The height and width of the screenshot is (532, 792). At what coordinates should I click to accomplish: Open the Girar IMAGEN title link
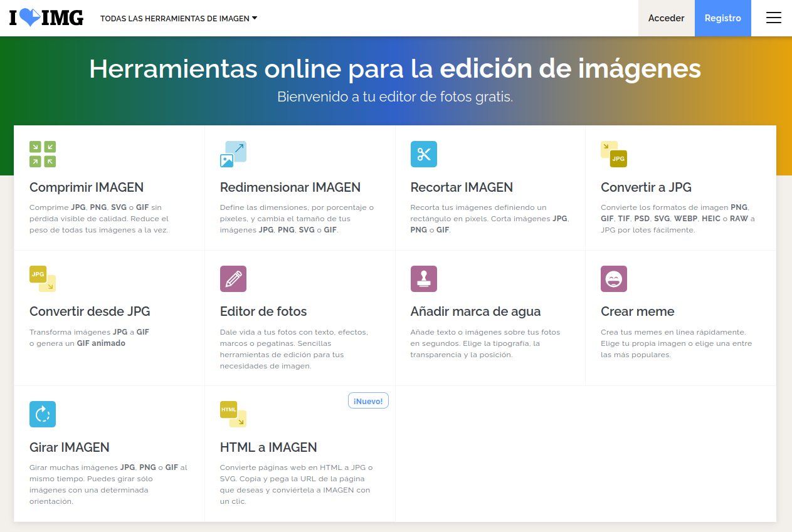(x=70, y=447)
